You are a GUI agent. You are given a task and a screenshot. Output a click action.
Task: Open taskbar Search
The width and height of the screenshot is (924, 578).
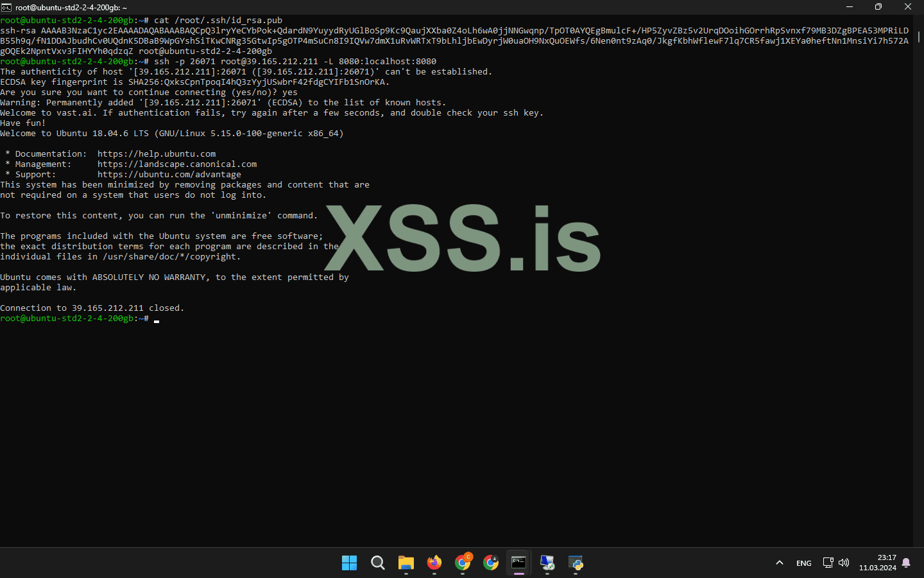378,563
